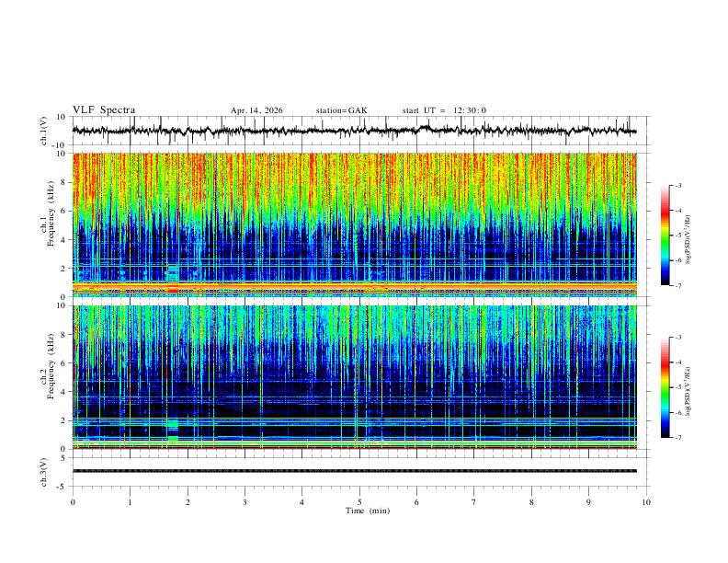Image resolution: width=728 pixels, height=563 pixels.
Task: Click the ch.1 voltage waveform trace
Action: click(x=354, y=131)
